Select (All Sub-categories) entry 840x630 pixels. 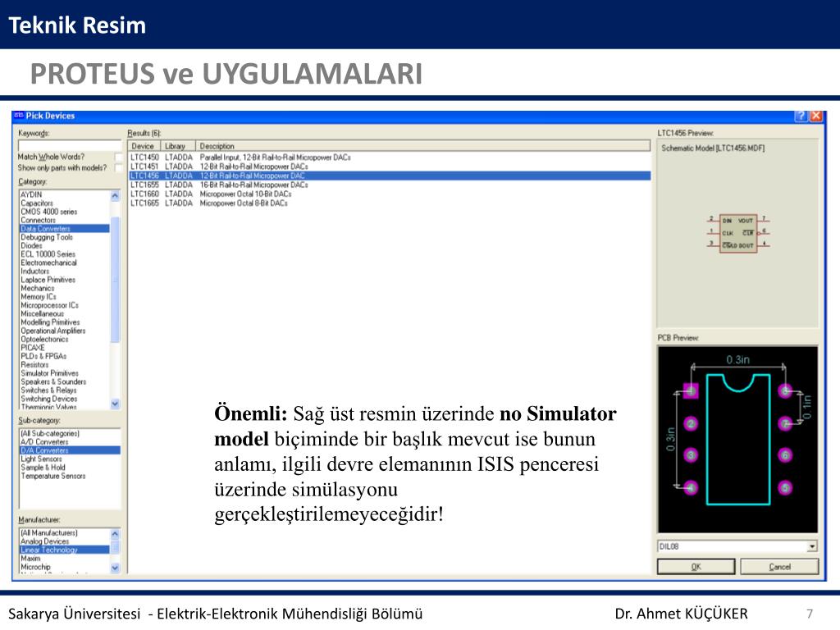pos(70,433)
